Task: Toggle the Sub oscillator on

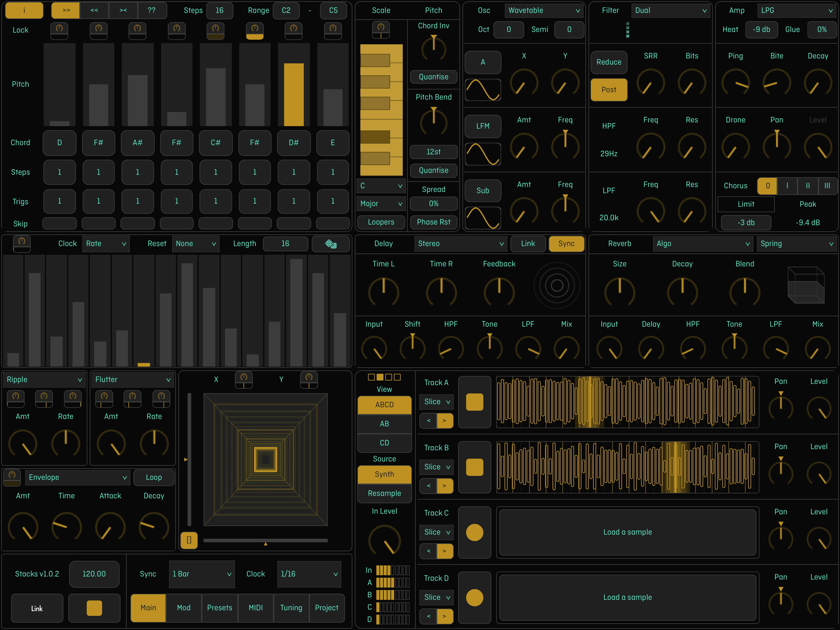Action: pyautogui.click(x=483, y=190)
